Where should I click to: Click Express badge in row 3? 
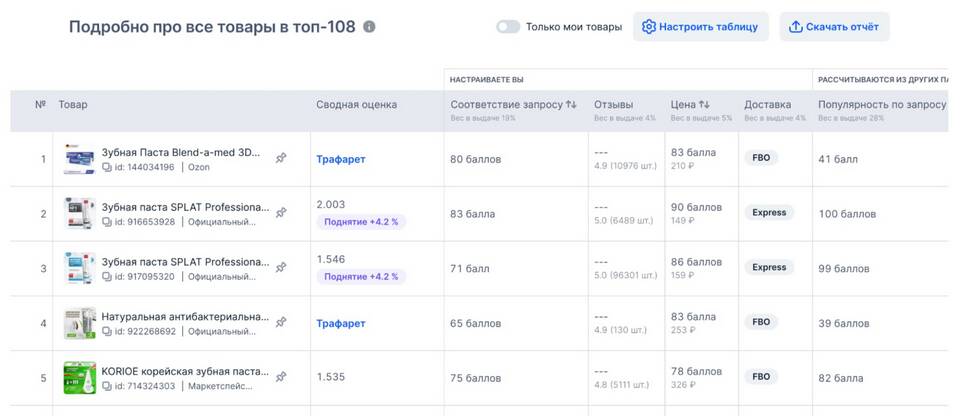pyautogui.click(x=769, y=267)
